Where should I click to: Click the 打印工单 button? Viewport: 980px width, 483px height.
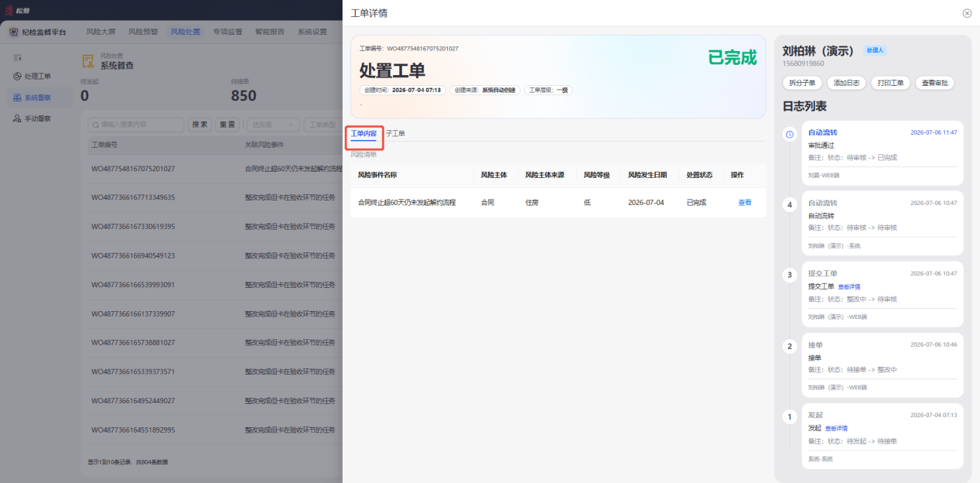coord(890,83)
